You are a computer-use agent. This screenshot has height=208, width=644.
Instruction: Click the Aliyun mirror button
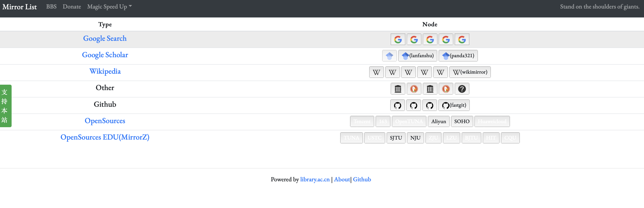click(438, 122)
